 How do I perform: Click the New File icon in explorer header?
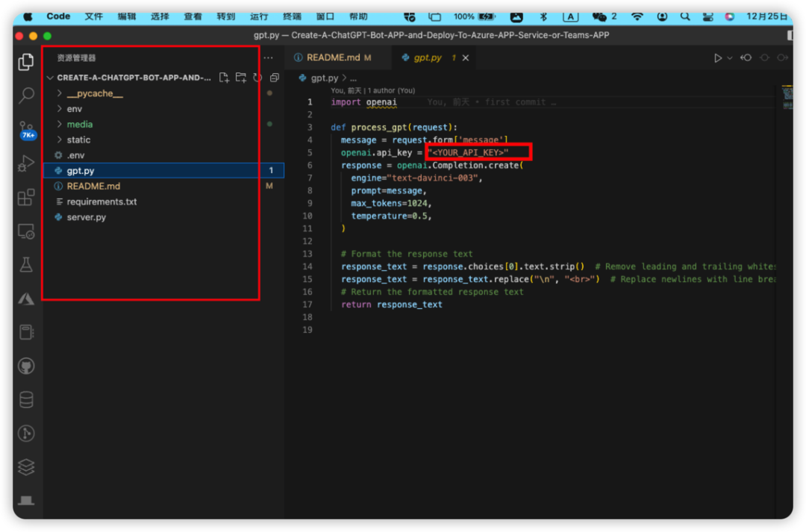(x=224, y=78)
